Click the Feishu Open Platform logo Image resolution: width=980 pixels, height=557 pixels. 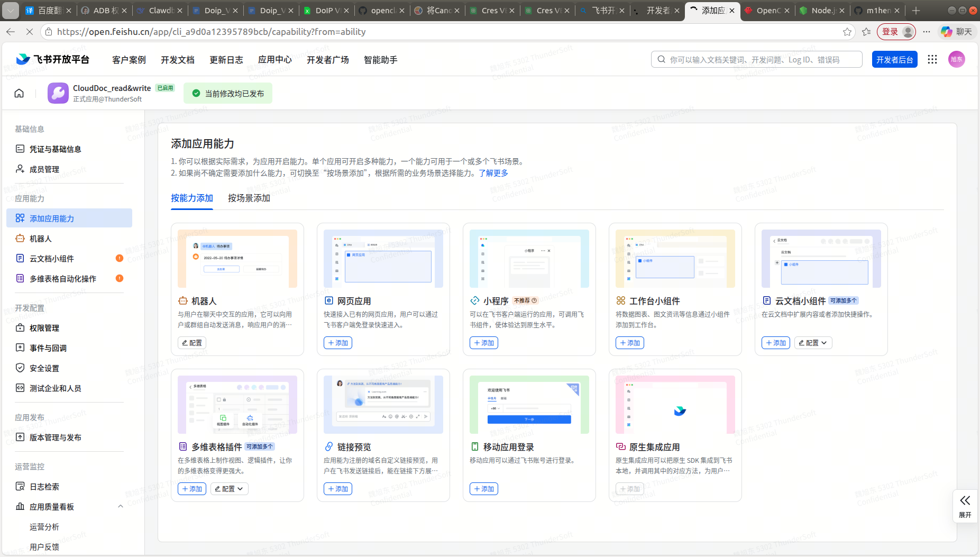click(53, 60)
